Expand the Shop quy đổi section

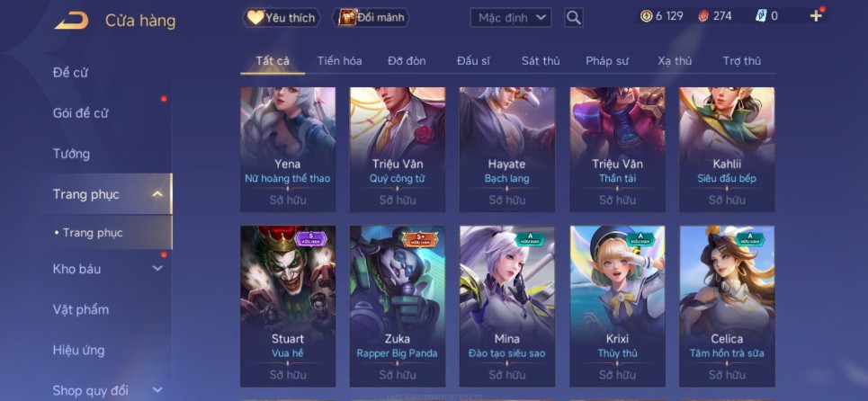coord(157,390)
